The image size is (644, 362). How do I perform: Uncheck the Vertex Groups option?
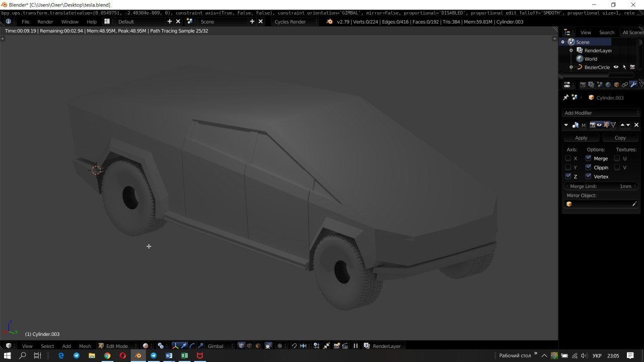[x=588, y=176]
